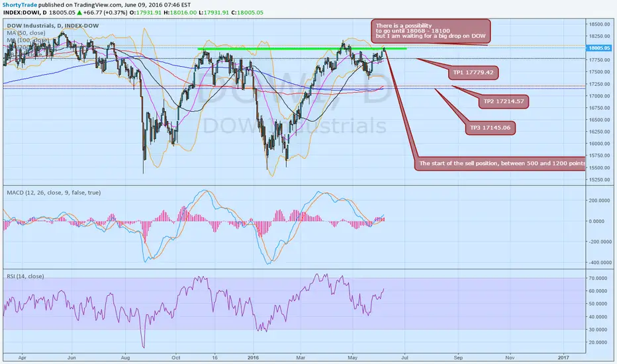
Task: Select the green horizontal resistance line
Action: (x=302, y=49)
